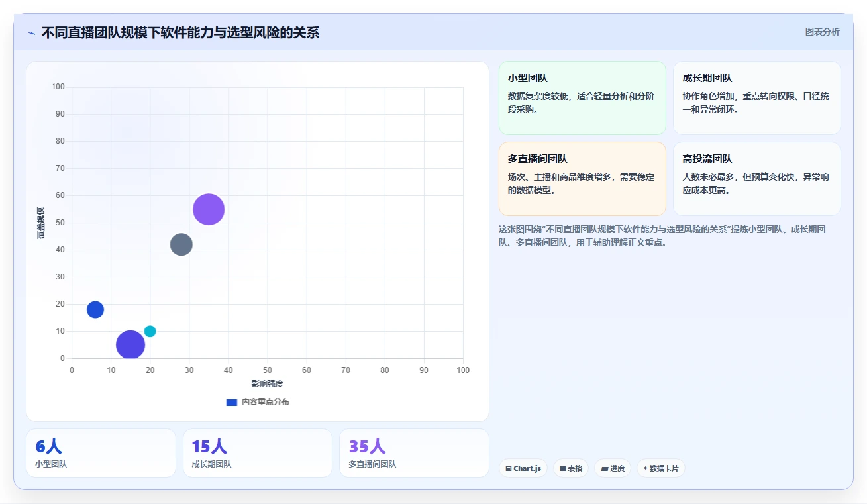Click the 表格 tag chip
This screenshot has height=504, width=867.
click(571, 468)
